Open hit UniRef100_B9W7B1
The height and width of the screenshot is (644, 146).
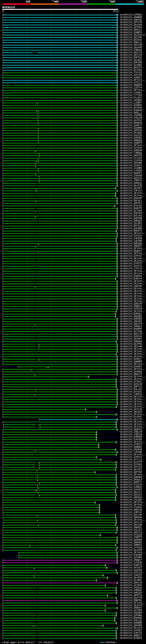coord(131,601)
